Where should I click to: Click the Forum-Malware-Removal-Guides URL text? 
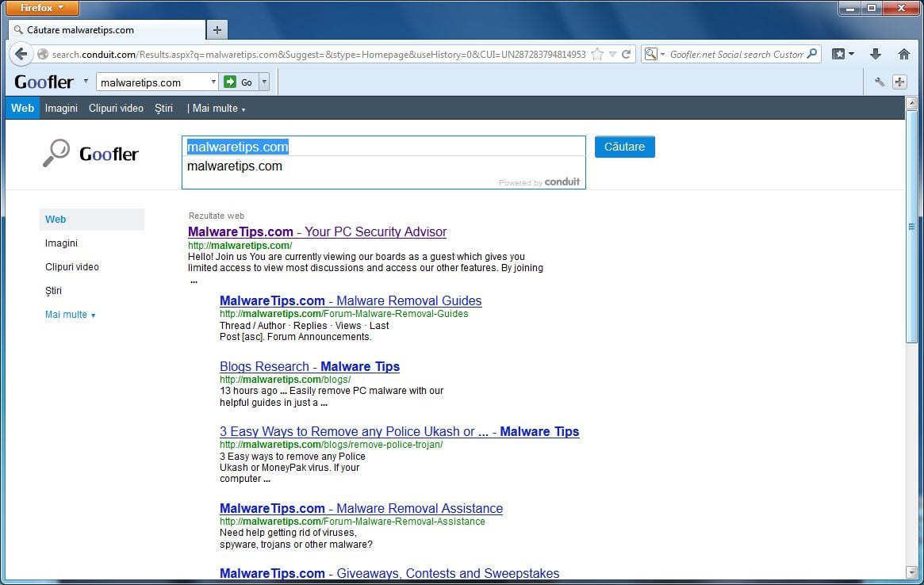click(x=344, y=313)
